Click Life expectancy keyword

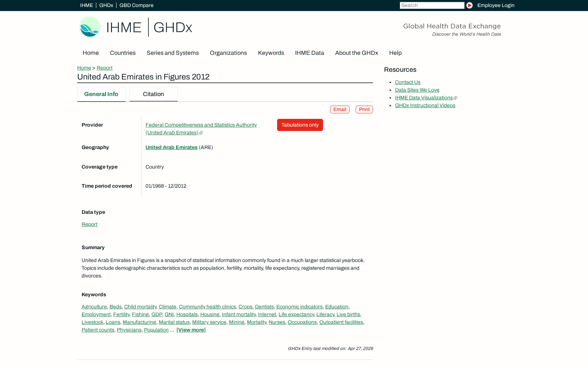pos(296,314)
